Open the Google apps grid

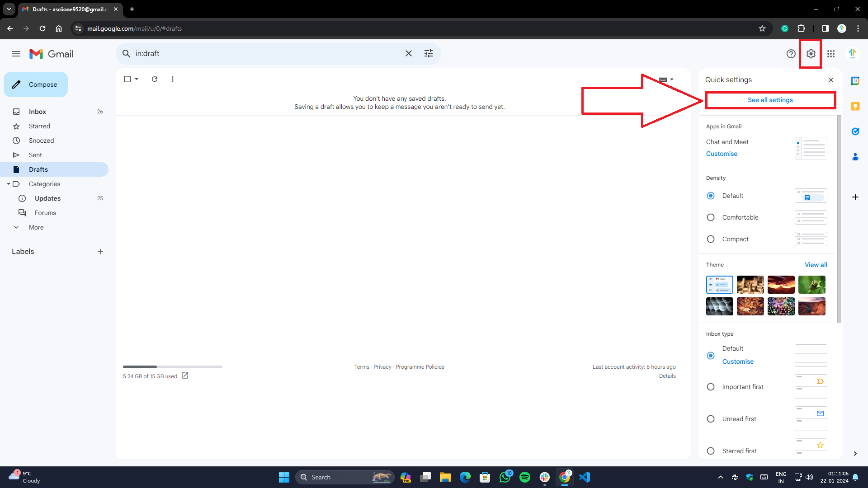[831, 54]
